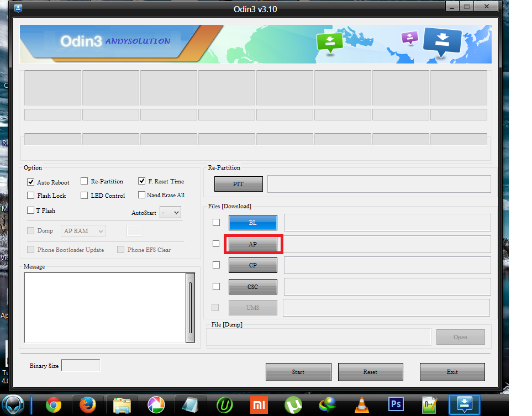532x416 pixels.
Task: Enable the Re-Partition option
Action: (x=85, y=181)
